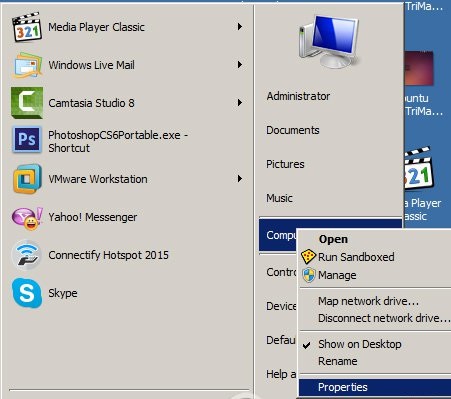This screenshot has width=451, height=399.
Task: Select Manage in the context menu
Action: pyautogui.click(x=337, y=275)
